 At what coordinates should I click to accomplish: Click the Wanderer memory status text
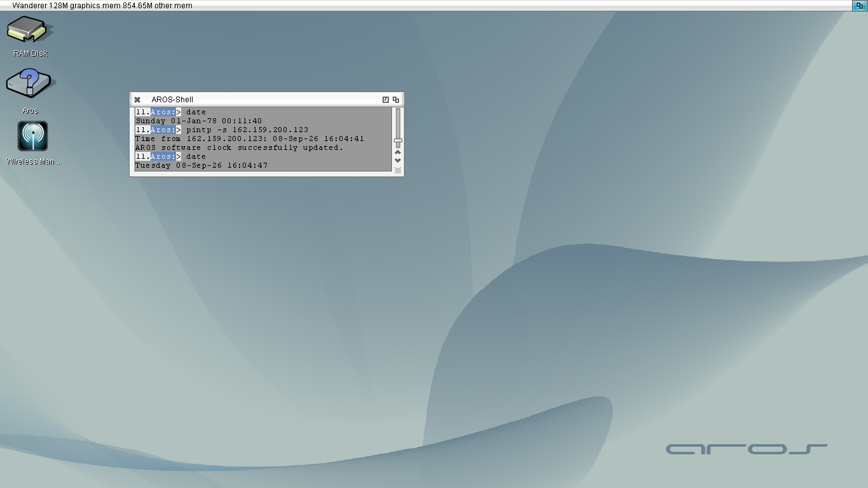tap(102, 6)
